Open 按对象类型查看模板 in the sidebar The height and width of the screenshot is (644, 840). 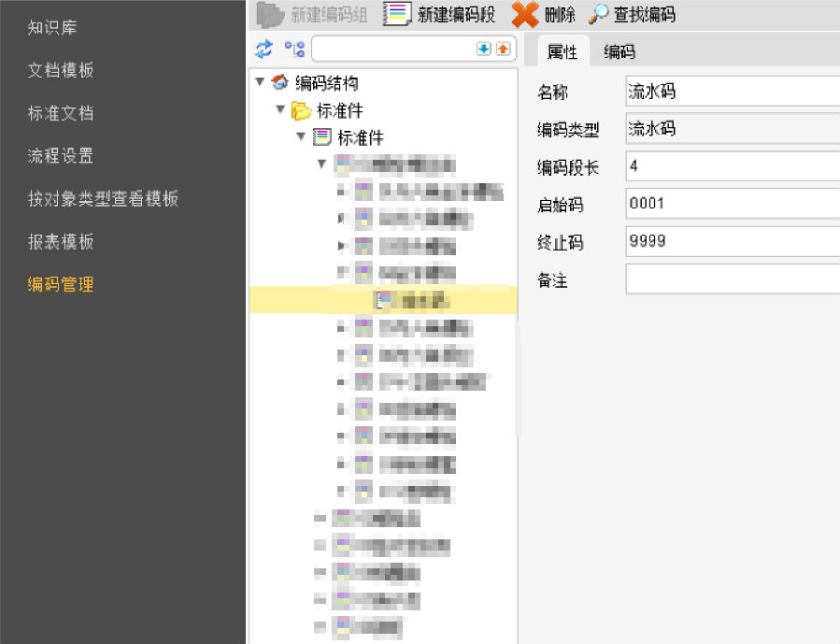pyautogui.click(x=103, y=199)
